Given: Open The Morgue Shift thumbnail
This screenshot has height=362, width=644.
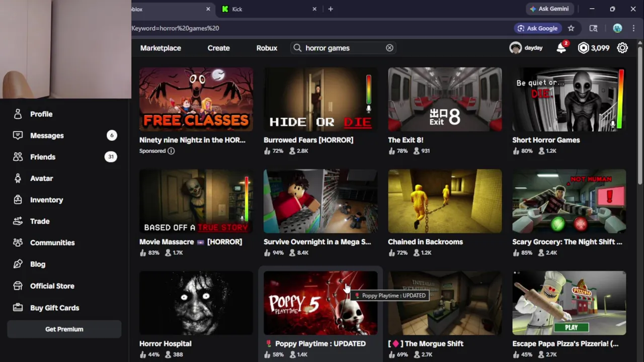Looking at the screenshot, I should (x=445, y=303).
